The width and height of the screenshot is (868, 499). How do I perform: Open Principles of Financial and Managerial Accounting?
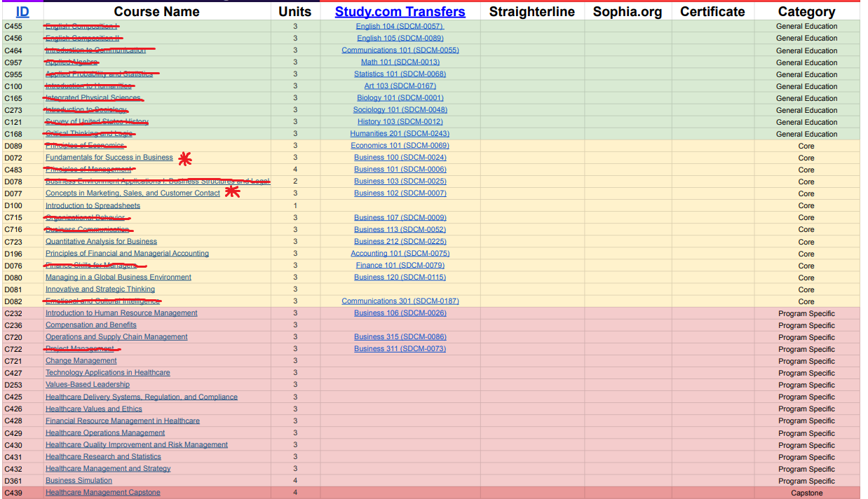pyautogui.click(x=127, y=254)
